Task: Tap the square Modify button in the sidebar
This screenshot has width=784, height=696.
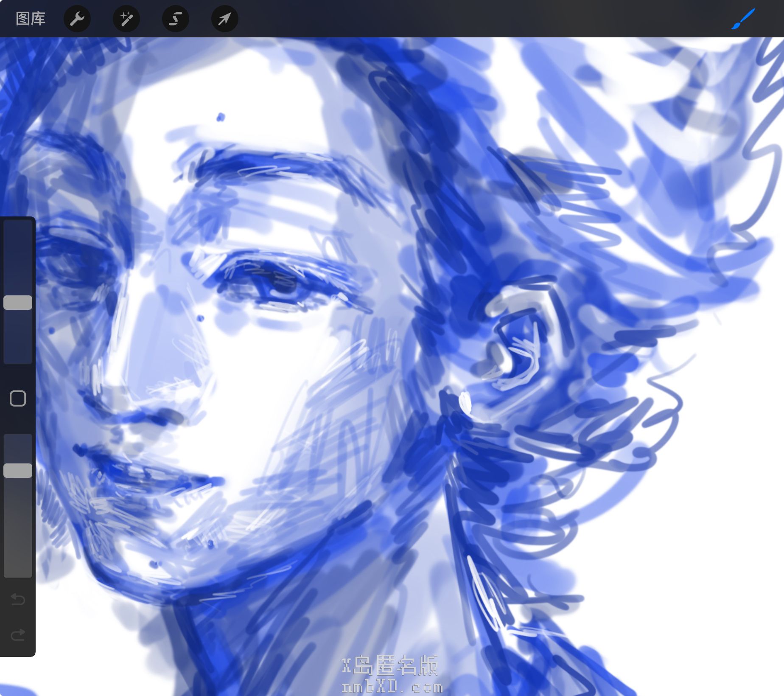Action: (x=18, y=399)
